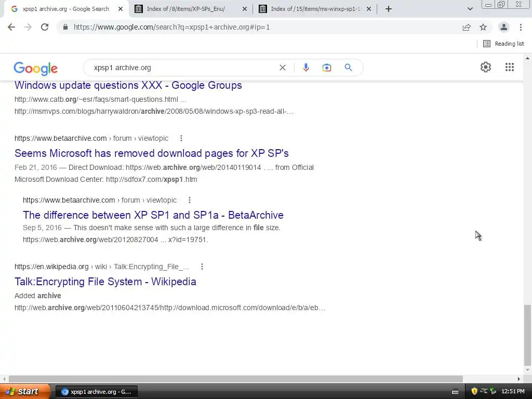532x399 pixels.
Task: Select Chrome window in taskbar
Action: coord(96,392)
